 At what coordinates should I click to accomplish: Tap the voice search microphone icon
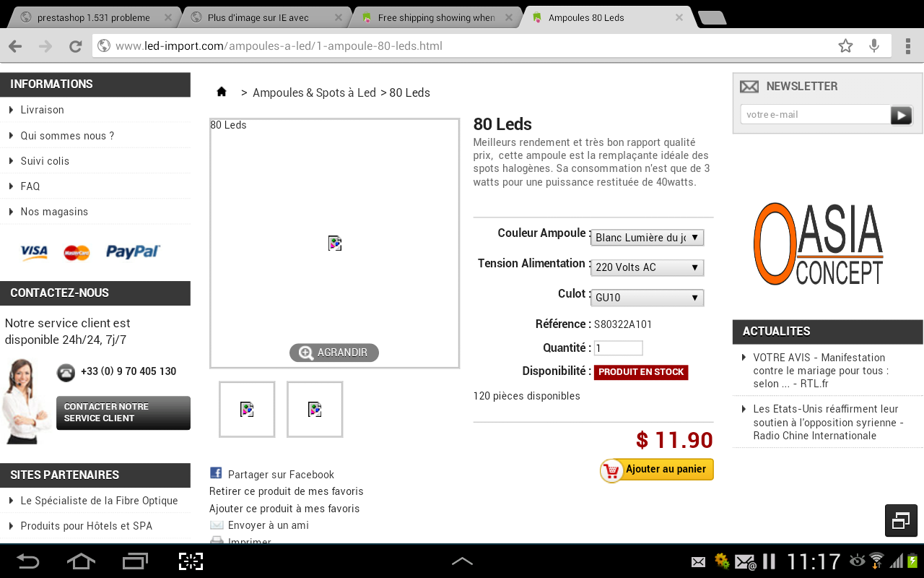point(874,46)
